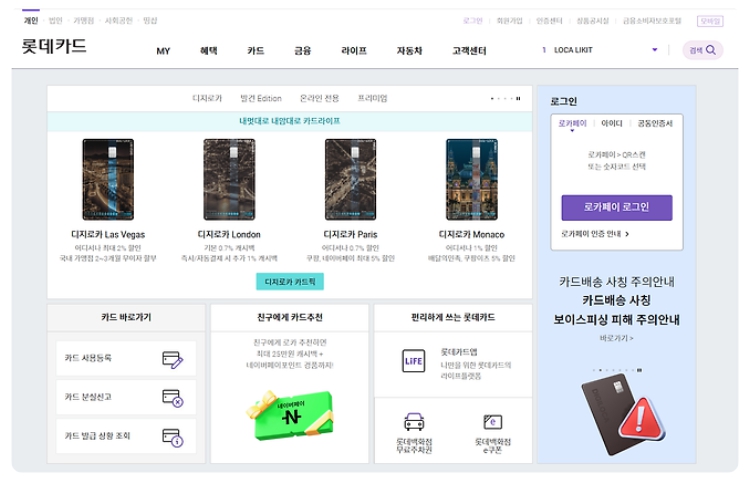
Task: Click the 롯데카드앱 label
Action: 459,352
